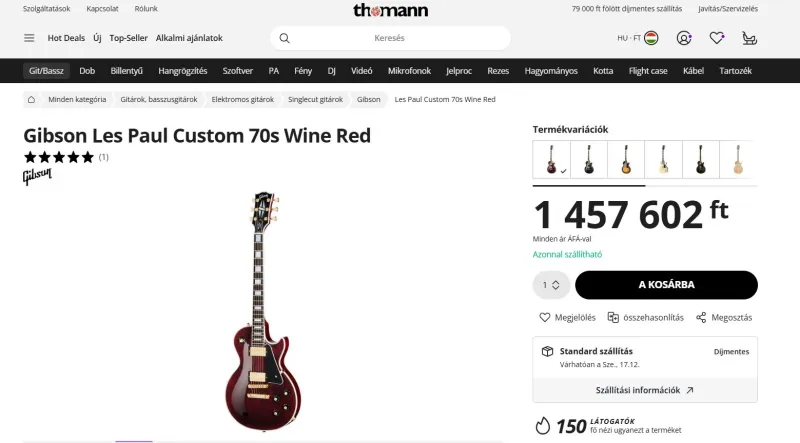Click the Megjelölés heart icon
800x443 pixels.
tap(545, 317)
